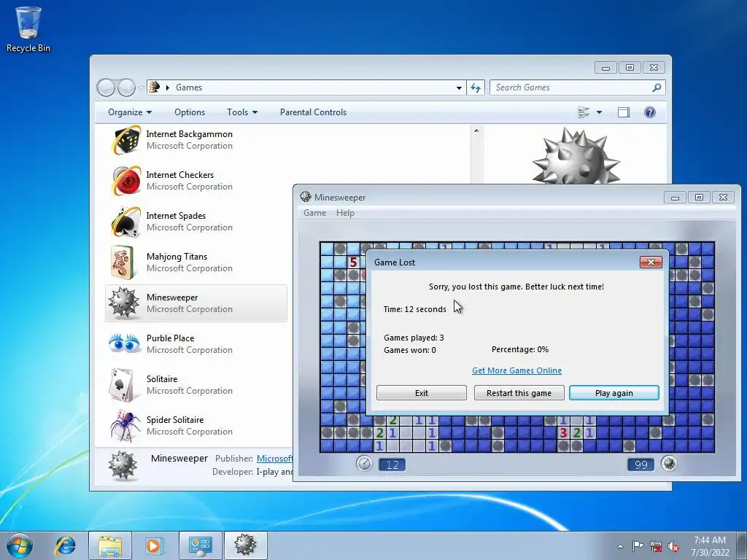Launch Internet Explorer from taskbar

65,545
